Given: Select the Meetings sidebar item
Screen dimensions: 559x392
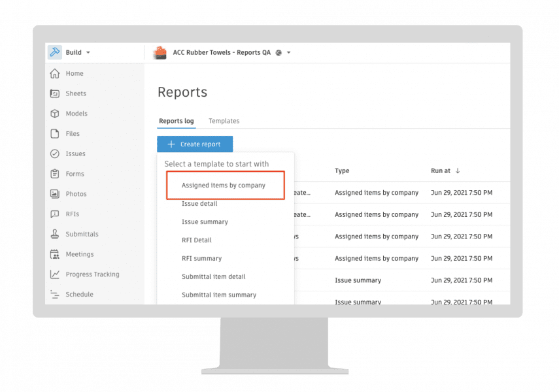Looking at the screenshot, I should [79, 254].
